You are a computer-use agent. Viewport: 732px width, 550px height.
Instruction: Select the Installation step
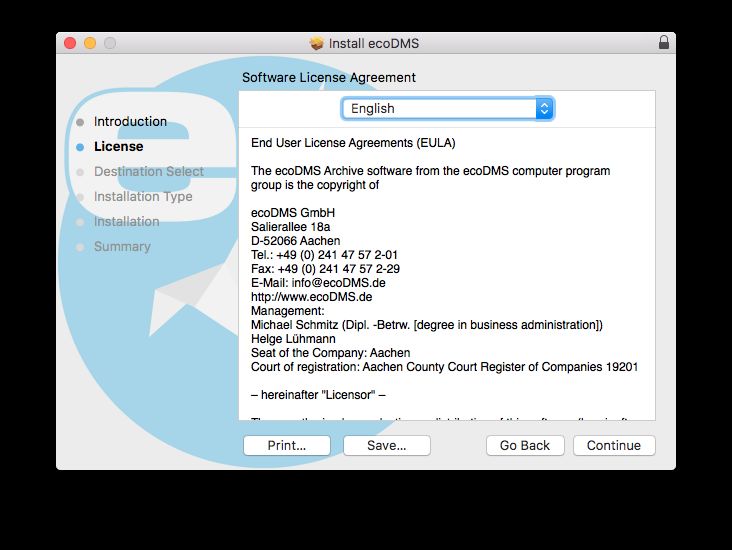(127, 221)
